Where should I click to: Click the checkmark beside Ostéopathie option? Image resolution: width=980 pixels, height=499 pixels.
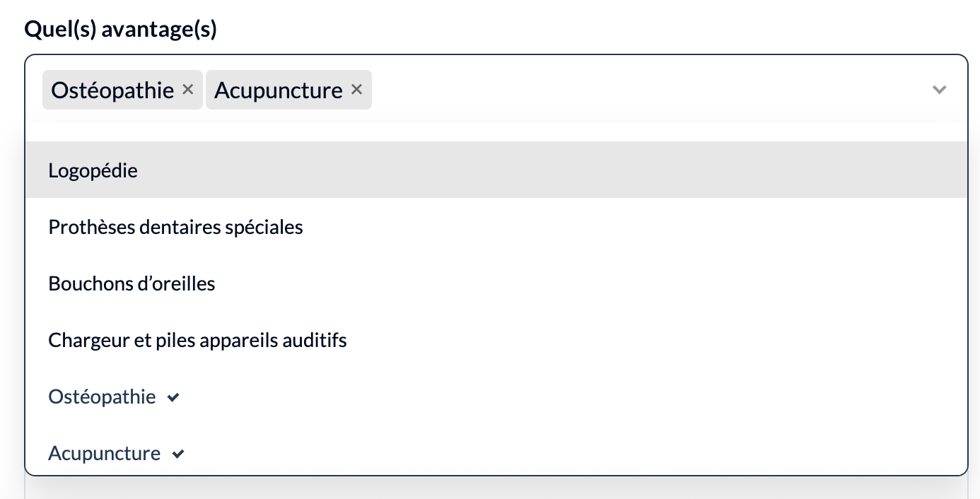pyautogui.click(x=173, y=398)
